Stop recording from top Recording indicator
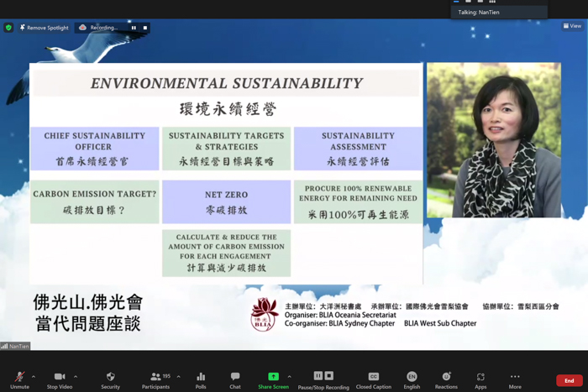The height and width of the screenshot is (392, 588). coord(145,28)
